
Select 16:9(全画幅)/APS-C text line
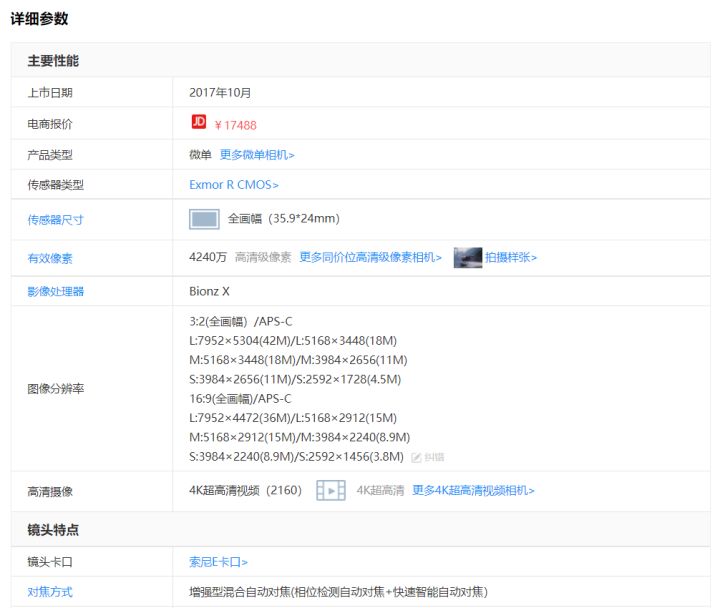[240, 399]
